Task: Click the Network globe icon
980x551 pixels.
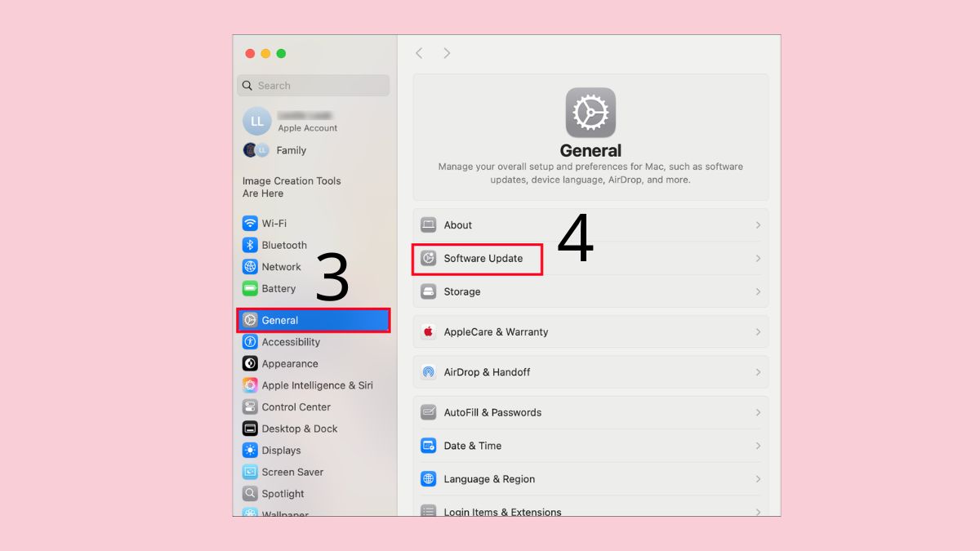Action: (x=250, y=267)
